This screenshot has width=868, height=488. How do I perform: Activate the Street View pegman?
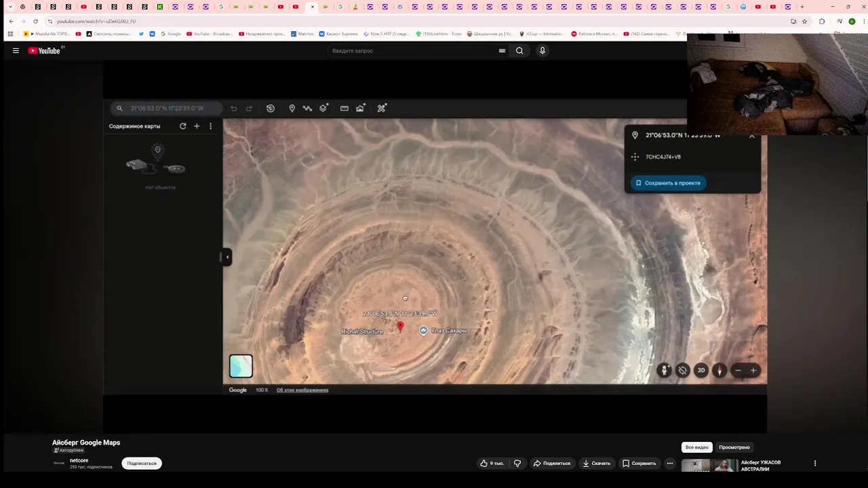click(664, 370)
